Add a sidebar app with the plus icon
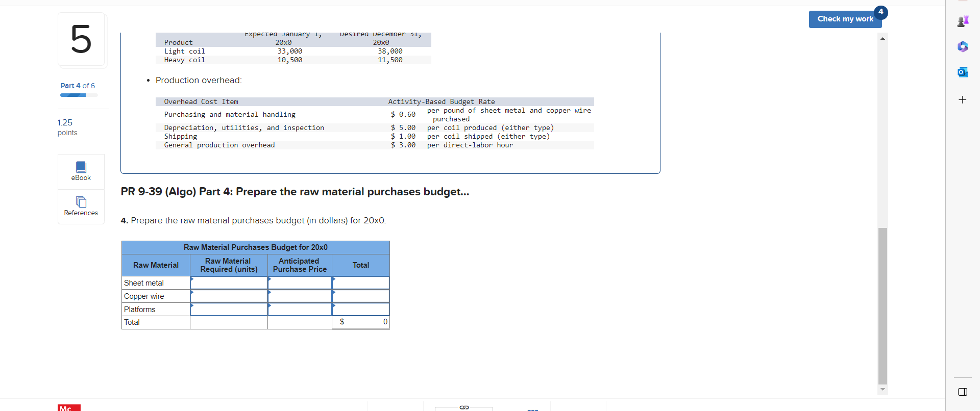This screenshot has height=411, width=980. (963, 99)
